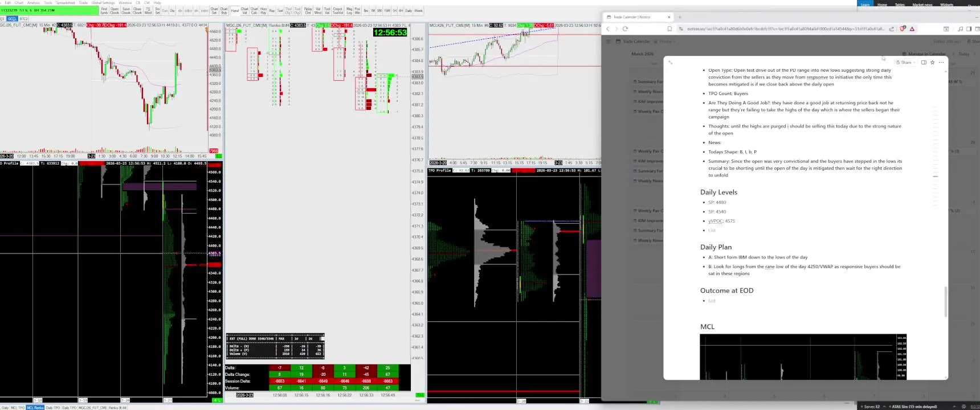Open the Share menu on the Notion page
The height and width of the screenshot is (410, 980).
(x=905, y=63)
